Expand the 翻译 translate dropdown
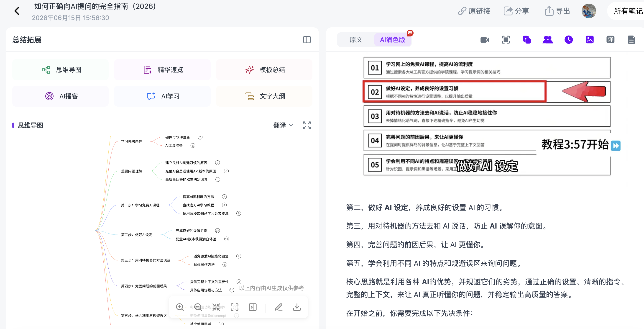 tap(283, 125)
